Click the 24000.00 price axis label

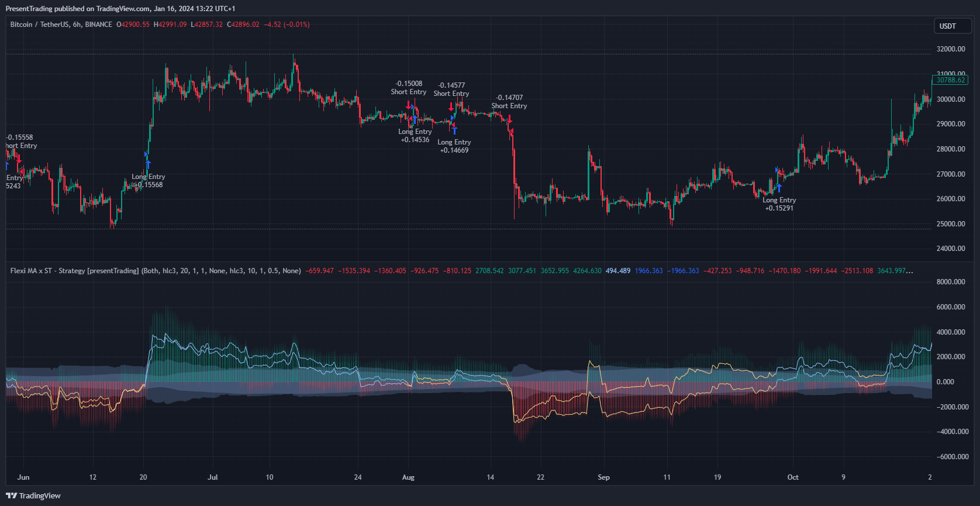pyautogui.click(x=951, y=249)
